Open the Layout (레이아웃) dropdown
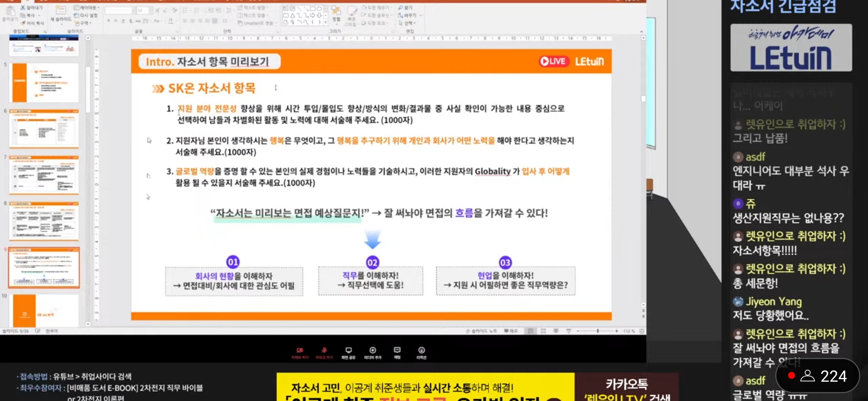The height and width of the screenshot is (401, 868). [x=87, y=7]
